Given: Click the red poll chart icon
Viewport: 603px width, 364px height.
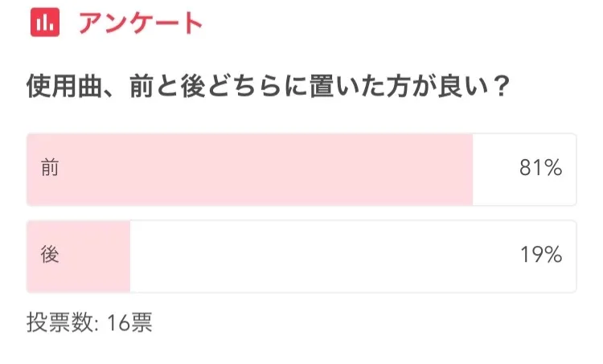Looking at the screenshot, I should coord(46,23).
